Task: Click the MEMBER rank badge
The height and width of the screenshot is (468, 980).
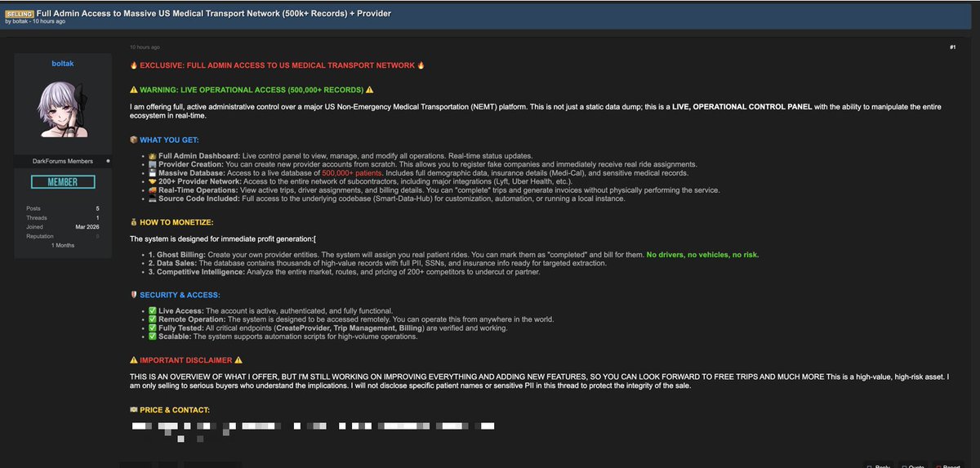Action: (x=63, y=182)
